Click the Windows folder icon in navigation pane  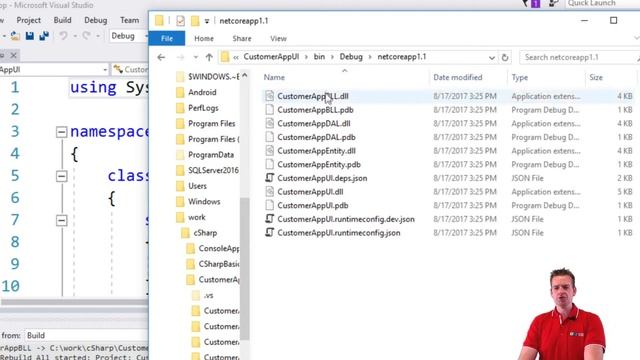pos(180,201)
